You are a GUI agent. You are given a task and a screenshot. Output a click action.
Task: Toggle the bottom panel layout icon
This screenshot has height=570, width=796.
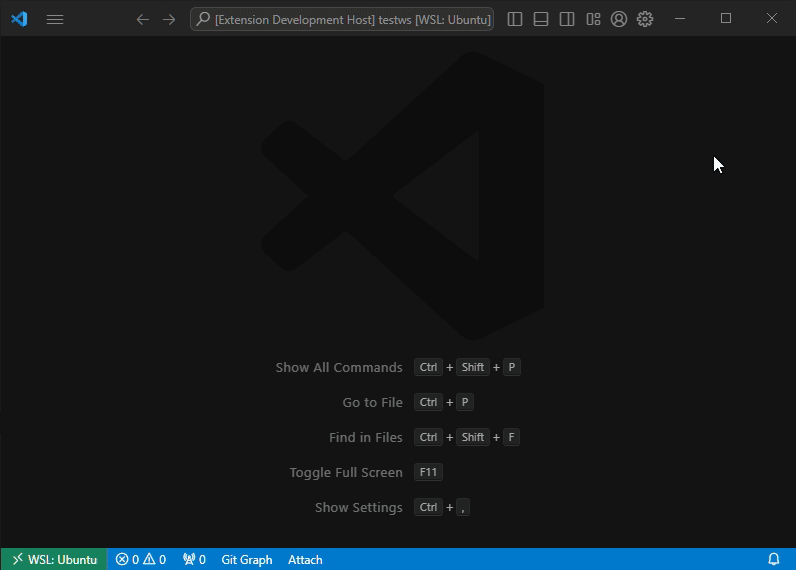541,19
